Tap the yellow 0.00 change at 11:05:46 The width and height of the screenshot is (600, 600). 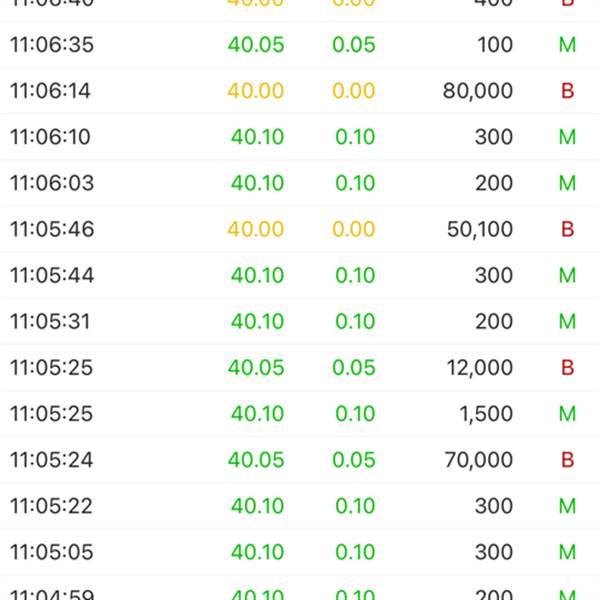pyautogui.click(x=354, y=229)
